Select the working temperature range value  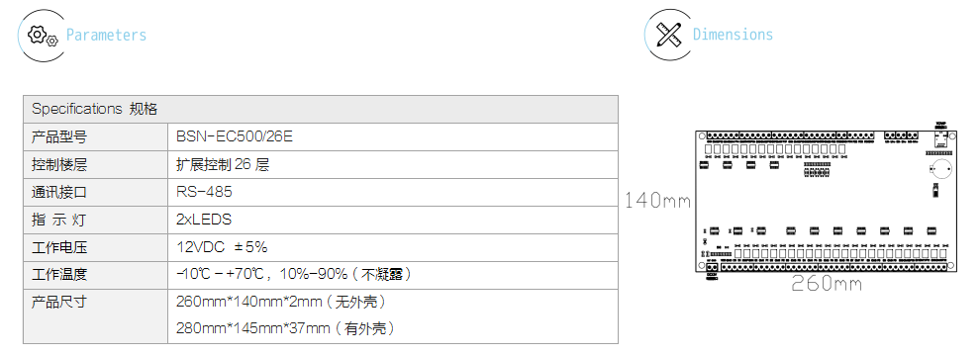(x=294, y=274)
